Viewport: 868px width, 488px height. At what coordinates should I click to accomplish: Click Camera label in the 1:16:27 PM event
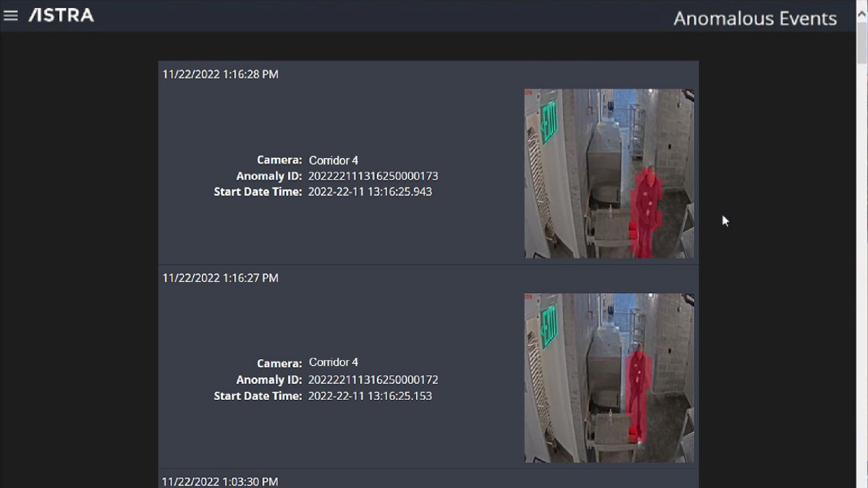[279, 363]
